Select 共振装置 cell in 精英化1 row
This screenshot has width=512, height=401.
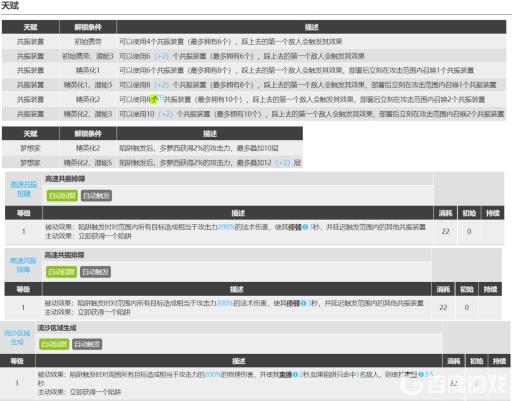tap(30, 70)
